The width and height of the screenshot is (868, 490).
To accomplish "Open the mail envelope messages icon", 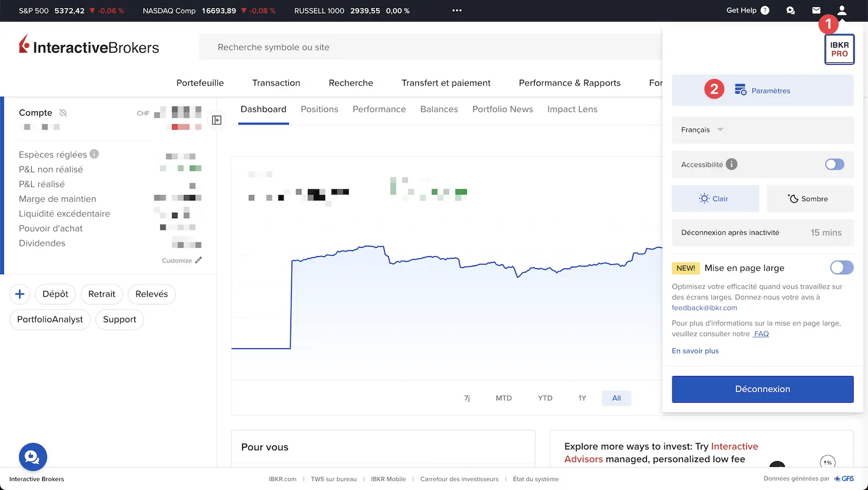I will [x=816, y=10].
